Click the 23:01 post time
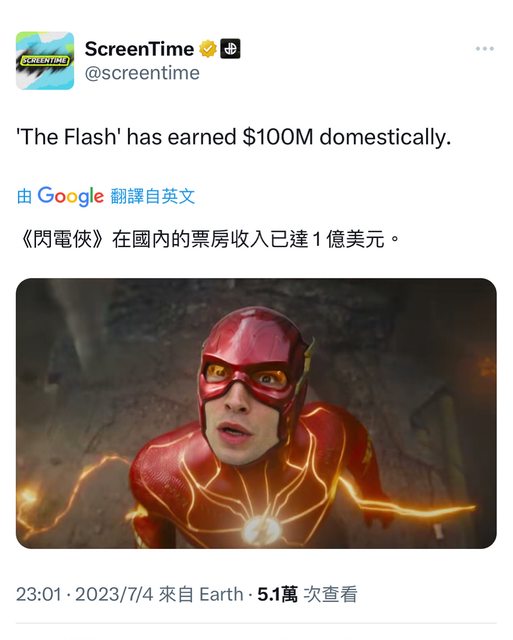The height and width of the screenshot is (640, 513). tap(39, 594)
